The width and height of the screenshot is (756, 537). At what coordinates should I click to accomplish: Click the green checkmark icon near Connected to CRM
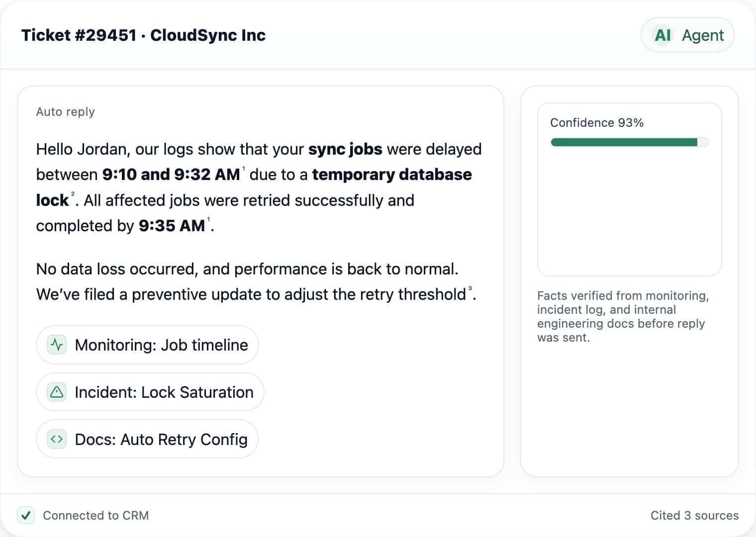coord(26,516)
